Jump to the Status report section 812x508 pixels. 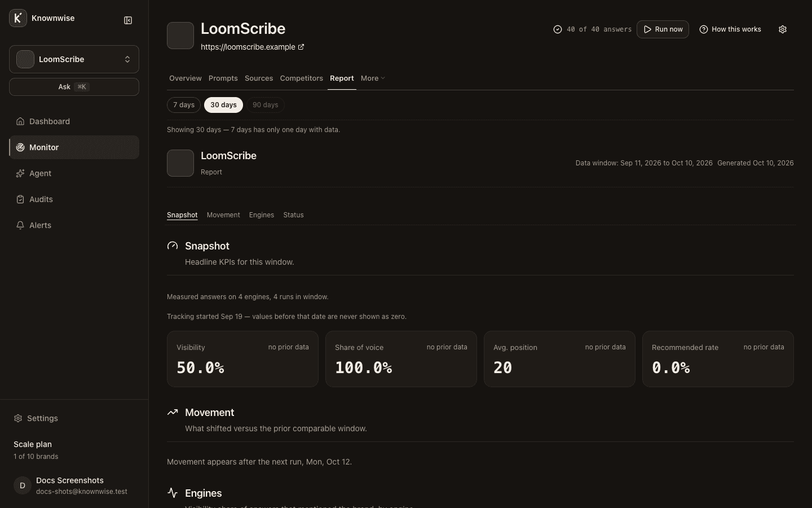[293, 215]
